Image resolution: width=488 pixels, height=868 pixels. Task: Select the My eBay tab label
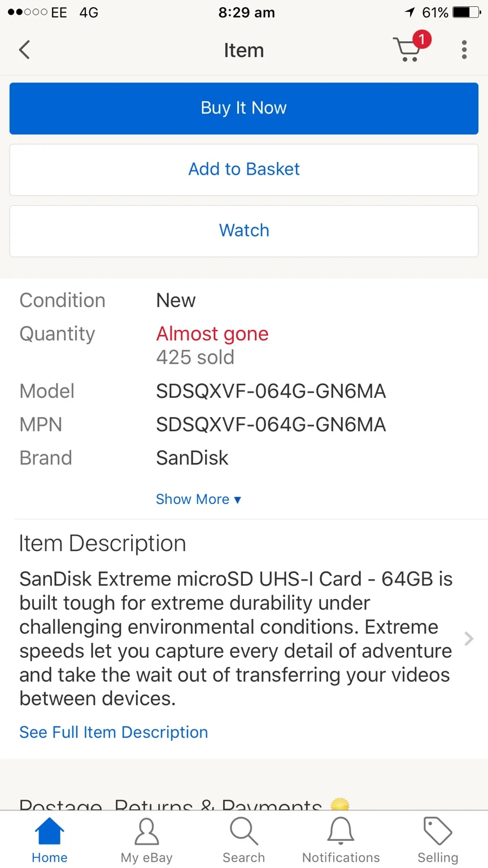point(147,858)
